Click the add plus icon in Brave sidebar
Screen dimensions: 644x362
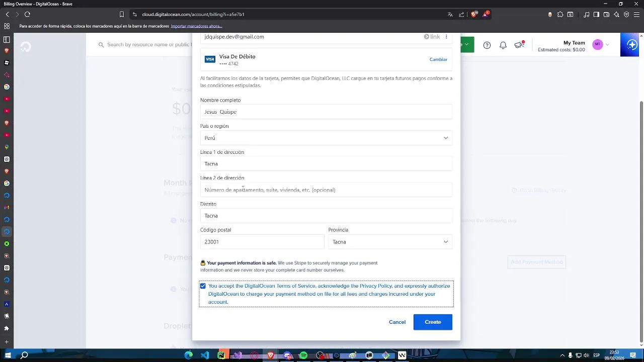point(7,342)
